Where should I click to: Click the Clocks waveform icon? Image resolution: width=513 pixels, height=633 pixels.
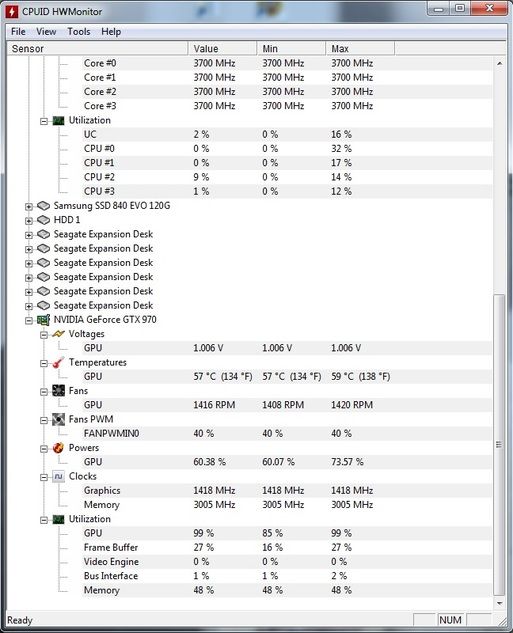click(59, 476)
